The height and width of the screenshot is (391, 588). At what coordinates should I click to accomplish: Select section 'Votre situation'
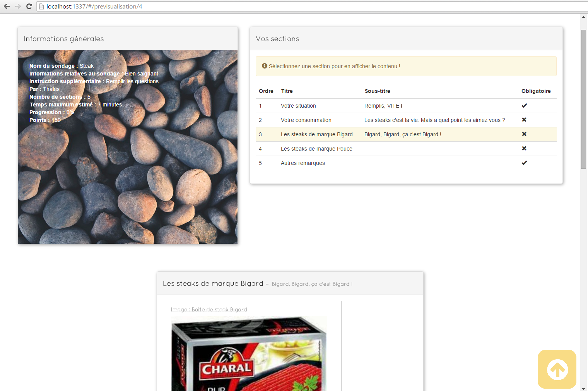(x=298, y=106)
